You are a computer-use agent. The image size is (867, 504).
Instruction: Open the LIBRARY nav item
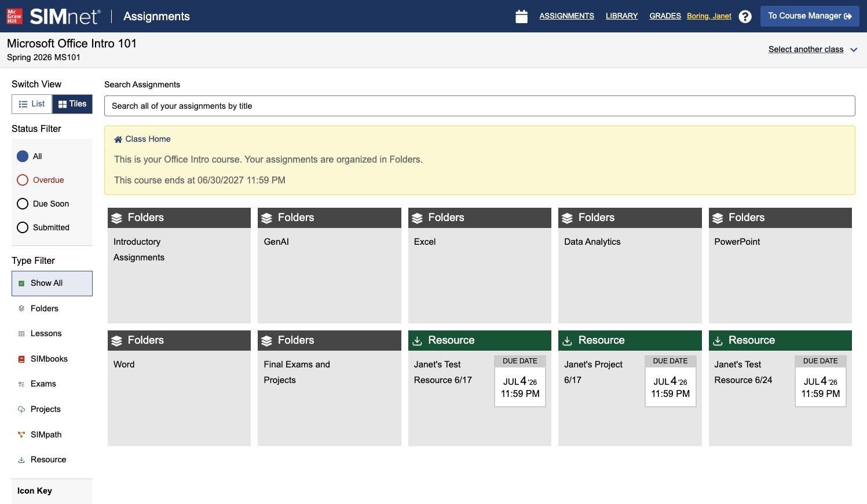click(621, 16)
